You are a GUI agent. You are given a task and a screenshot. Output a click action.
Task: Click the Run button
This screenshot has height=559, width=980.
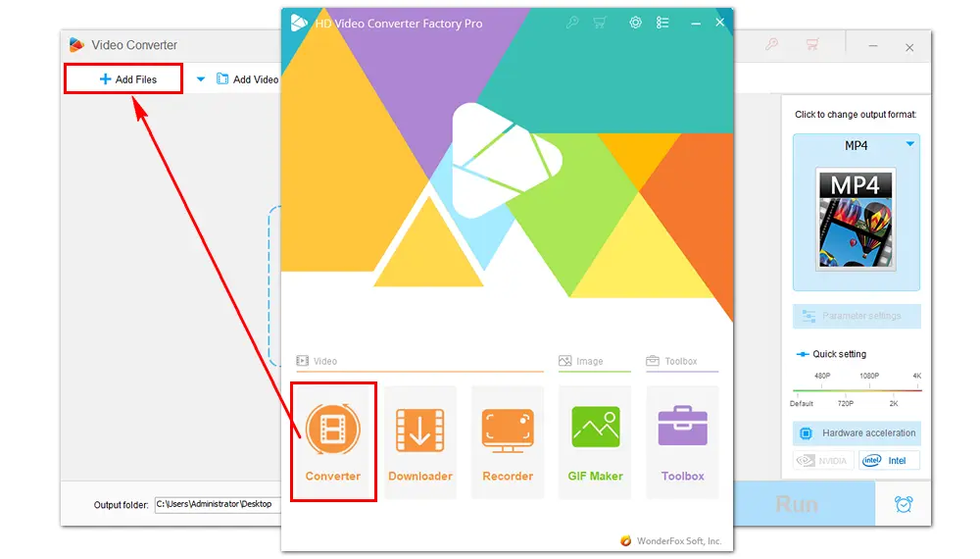[804, 504]
